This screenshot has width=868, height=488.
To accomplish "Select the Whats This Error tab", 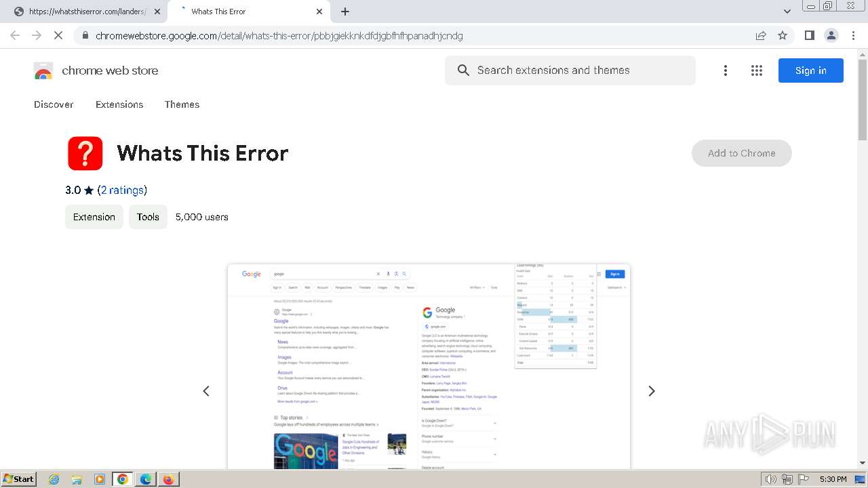I will click(248, 12).
